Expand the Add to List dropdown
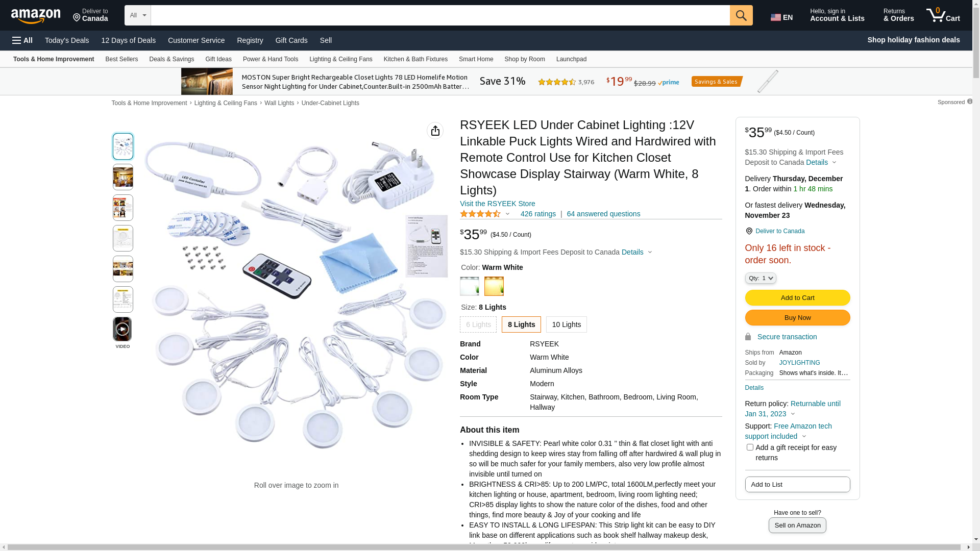The image size is (980, 551). pos(797,485)
